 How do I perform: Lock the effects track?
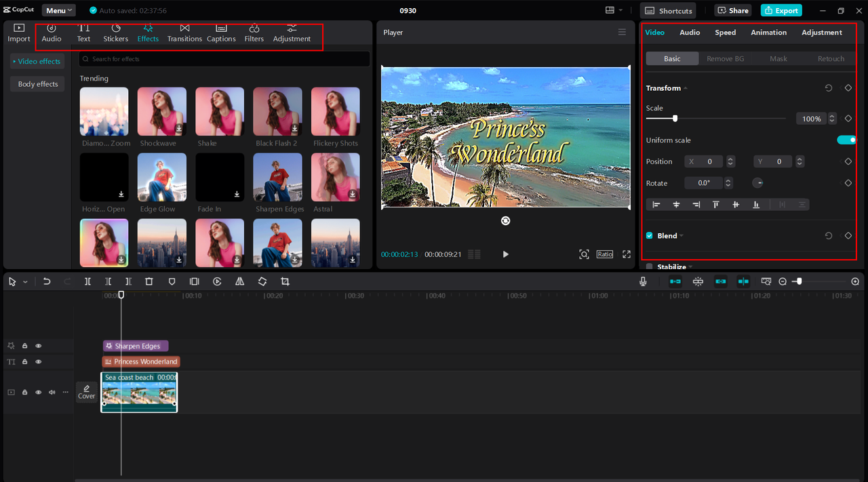[x=24, y=346]
